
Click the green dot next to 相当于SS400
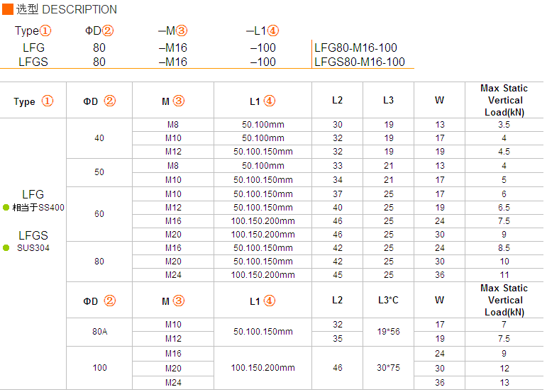[6, 207]
